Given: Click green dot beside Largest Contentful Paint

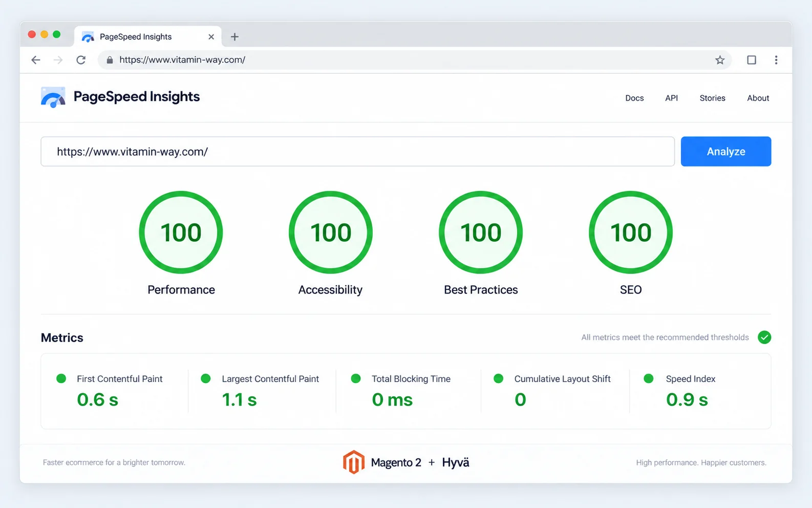Looking at the screenshot, I should (x=206, y=378).
